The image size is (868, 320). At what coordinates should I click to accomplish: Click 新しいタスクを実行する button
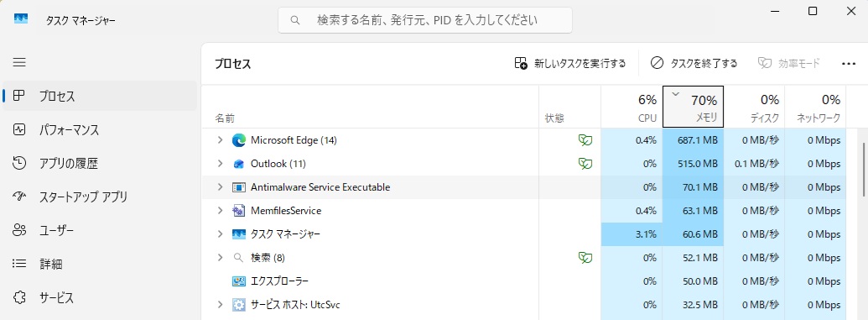pyautogui.click(x=570, y=63)
